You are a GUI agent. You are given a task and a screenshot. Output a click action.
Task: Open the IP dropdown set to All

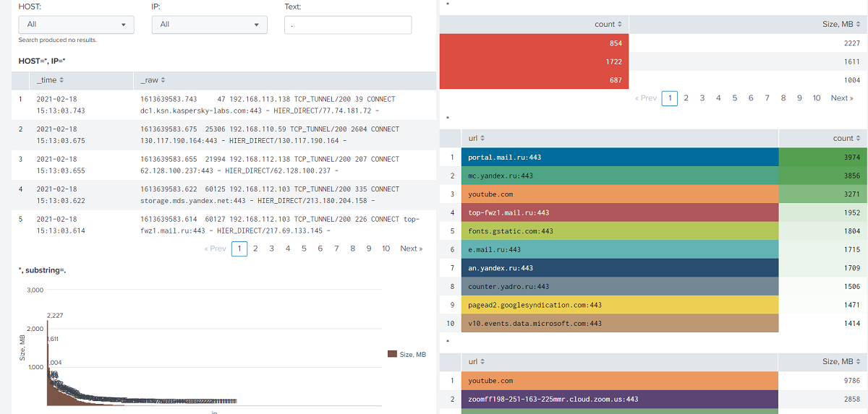tap(209, 25)
